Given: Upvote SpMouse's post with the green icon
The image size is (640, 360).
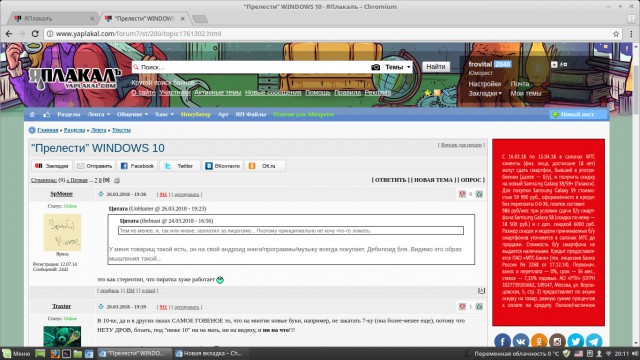Looking at the screenshot, I should (x=479, y=194).
